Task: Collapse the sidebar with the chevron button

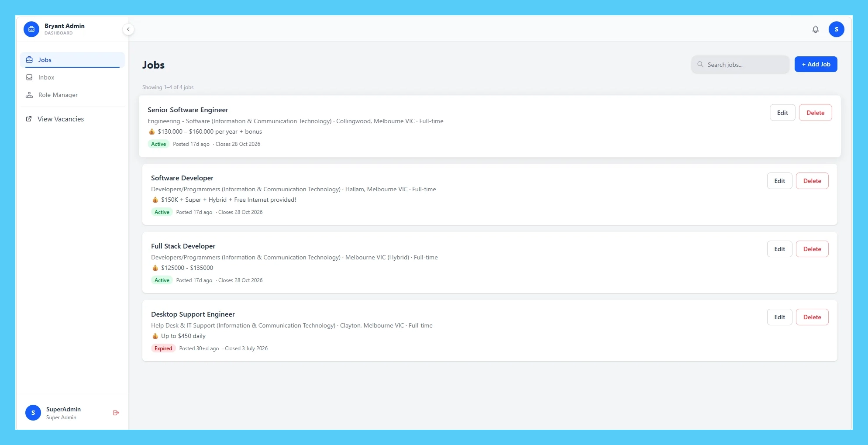Action: 128,29
